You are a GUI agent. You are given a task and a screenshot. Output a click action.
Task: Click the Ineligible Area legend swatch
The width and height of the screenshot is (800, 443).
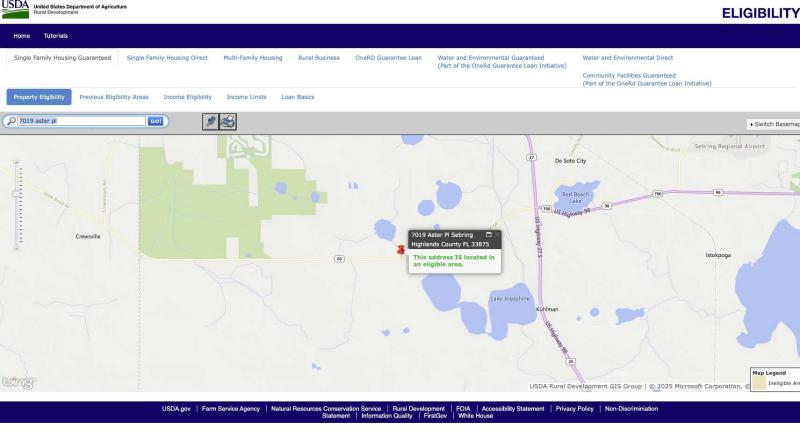(x=759, y=383)
